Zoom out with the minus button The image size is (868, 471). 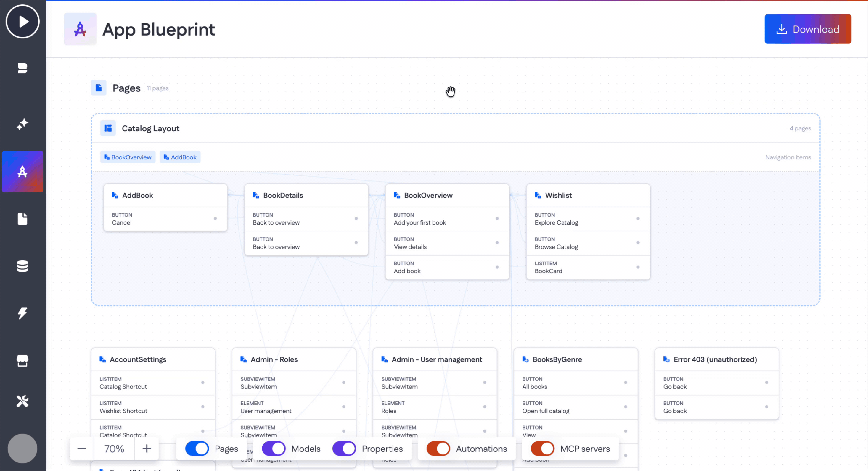click(x=82, y=449)
